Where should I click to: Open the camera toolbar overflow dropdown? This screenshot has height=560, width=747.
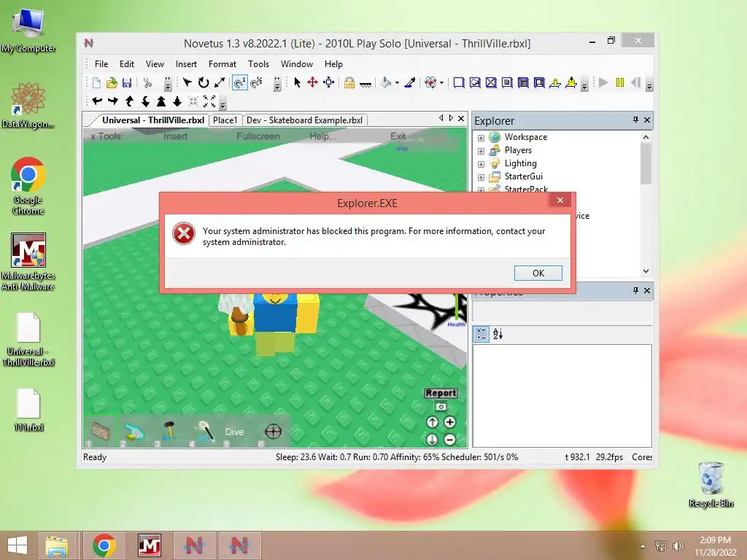[223, 103]
